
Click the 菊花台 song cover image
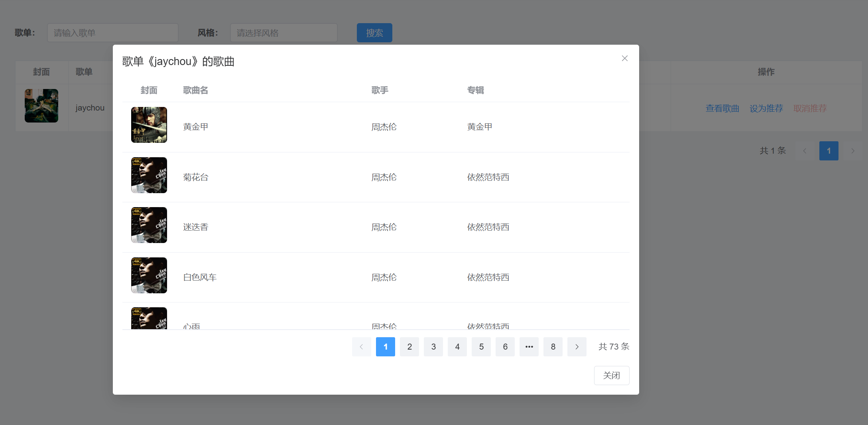tap(149, 175)
